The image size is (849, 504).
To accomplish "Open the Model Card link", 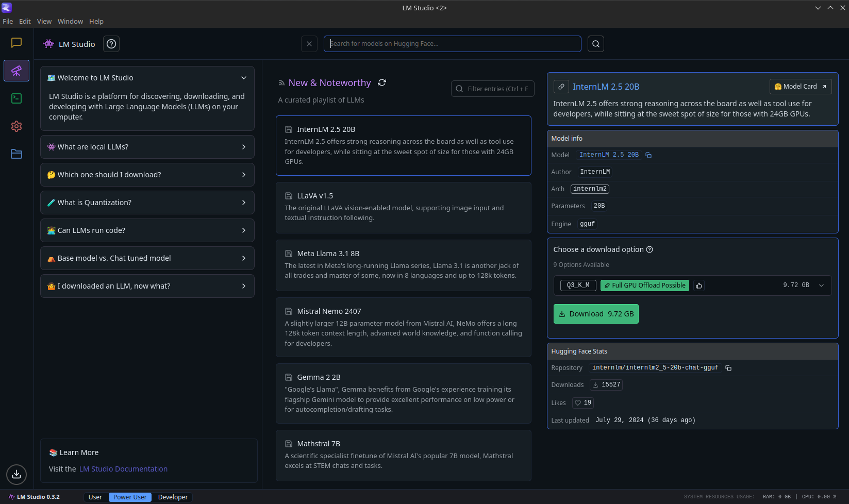I will 801,87.
